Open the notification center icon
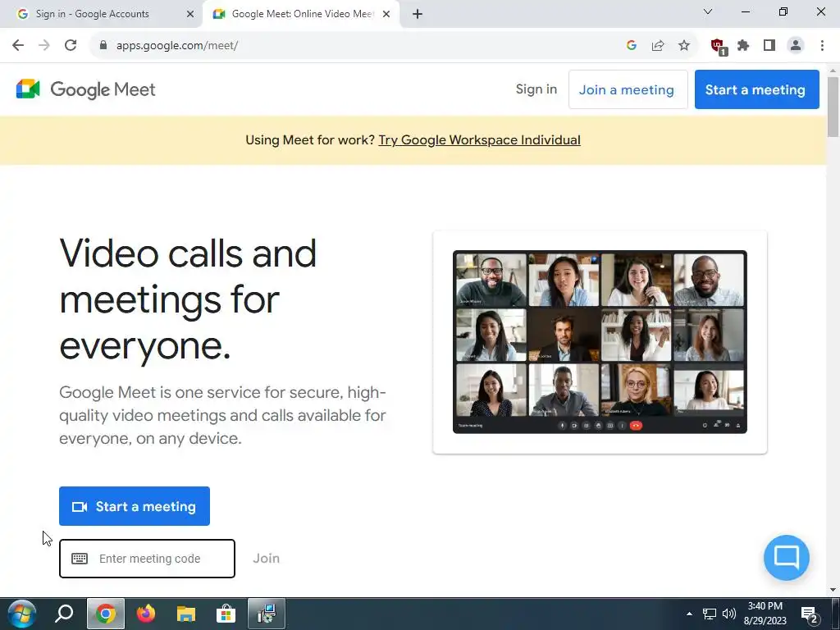840x630 pixels. click(810, 614)
